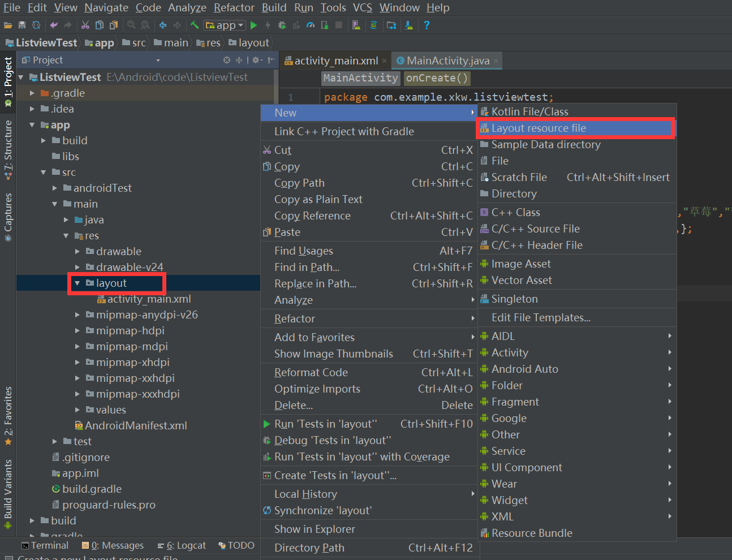Expand the androidTest folder
The width and height of the screenshot is (732, 560).
point(55,188)
